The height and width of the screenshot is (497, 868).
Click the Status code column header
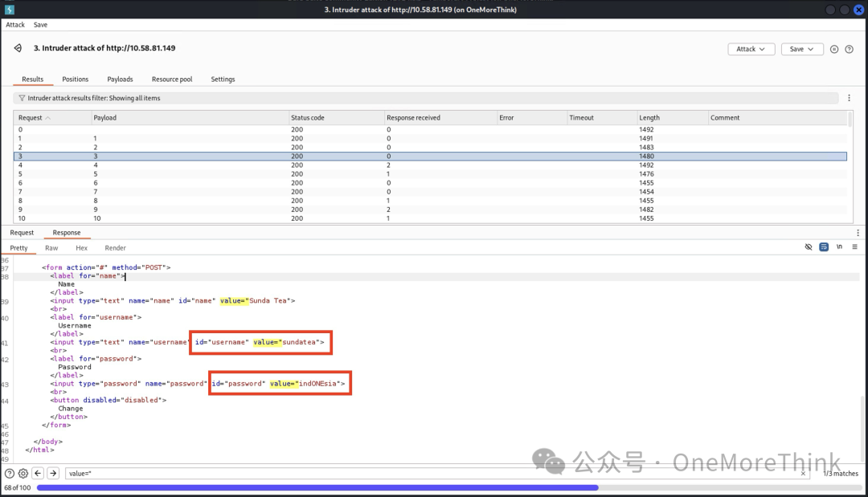337,118
